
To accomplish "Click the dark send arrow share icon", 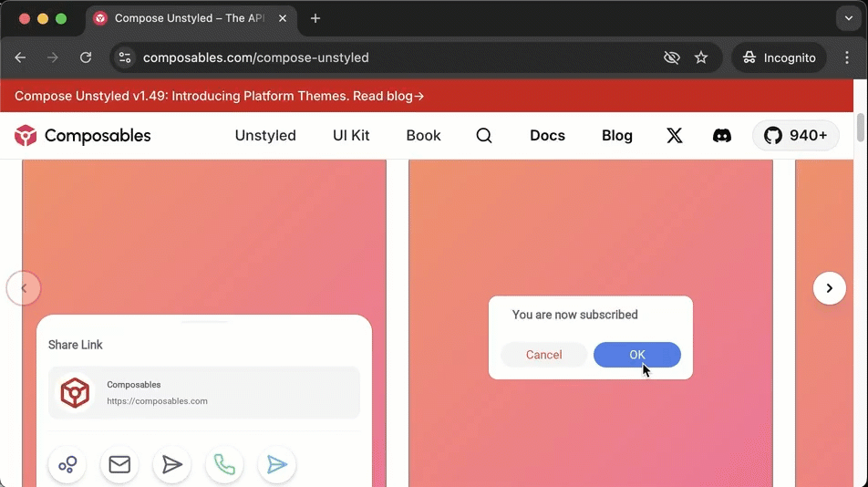I will (171, 465).
